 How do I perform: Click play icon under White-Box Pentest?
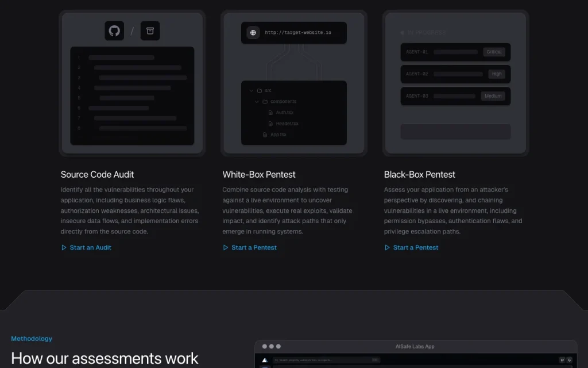point(225,247)
